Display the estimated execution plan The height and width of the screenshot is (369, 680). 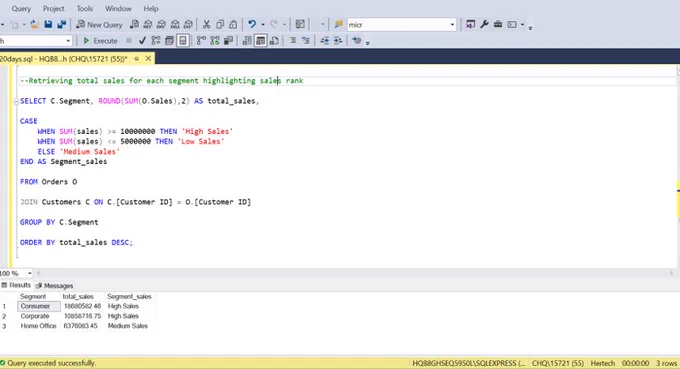point(156,41)
